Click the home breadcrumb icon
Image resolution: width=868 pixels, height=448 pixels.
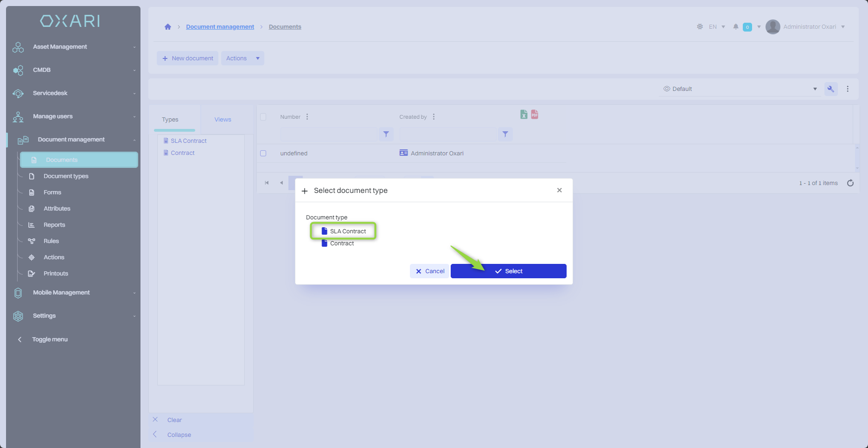168,27
